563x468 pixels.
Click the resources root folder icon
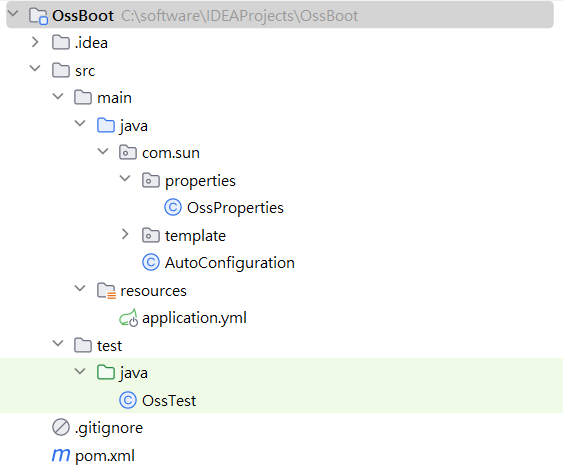(106, 291)
